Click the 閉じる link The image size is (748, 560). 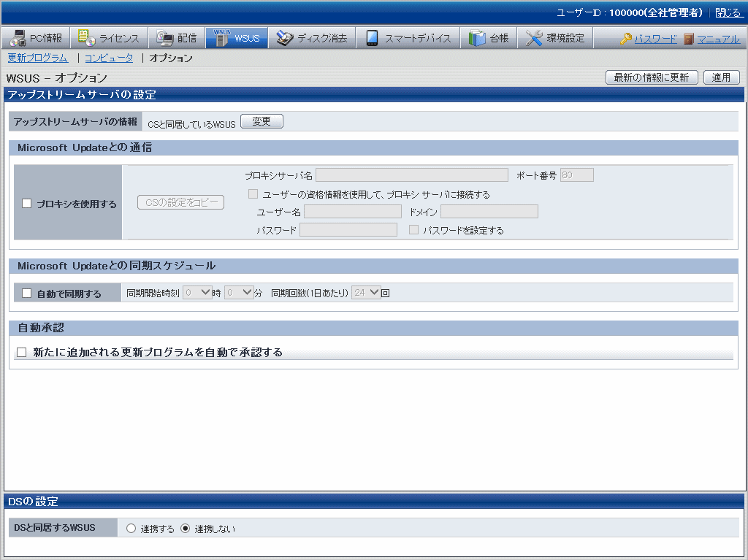point(728,13)
